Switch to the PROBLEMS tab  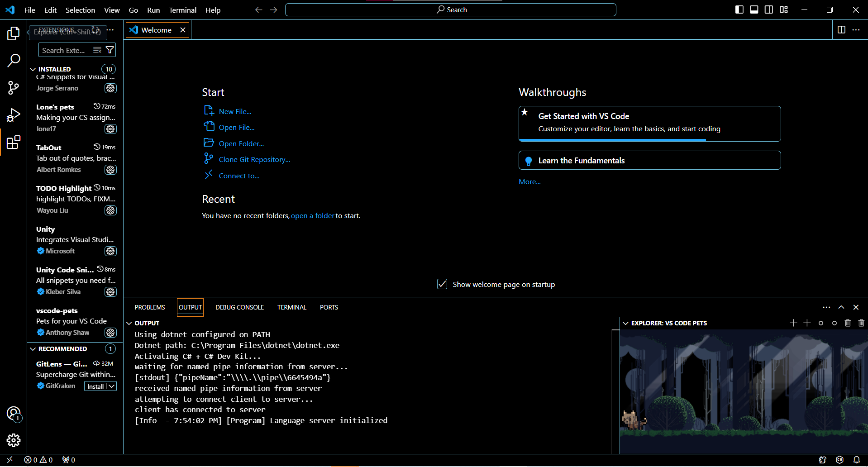point(150,307)
